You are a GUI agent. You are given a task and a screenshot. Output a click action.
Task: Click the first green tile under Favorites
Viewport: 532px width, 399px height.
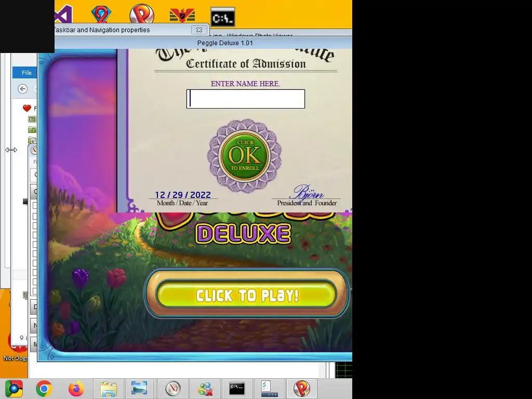(x=32, y=119)
